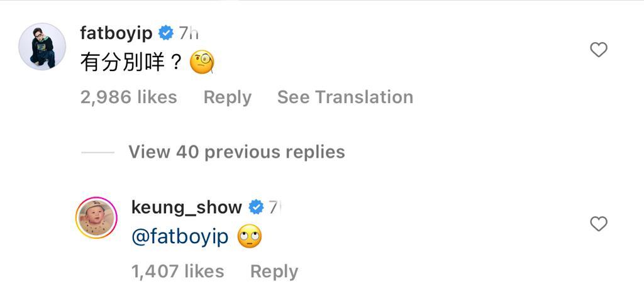This screenshot has height=306, width=644.
Task: Click the monocle face emoji in the comment
Action: pos(202,62)
